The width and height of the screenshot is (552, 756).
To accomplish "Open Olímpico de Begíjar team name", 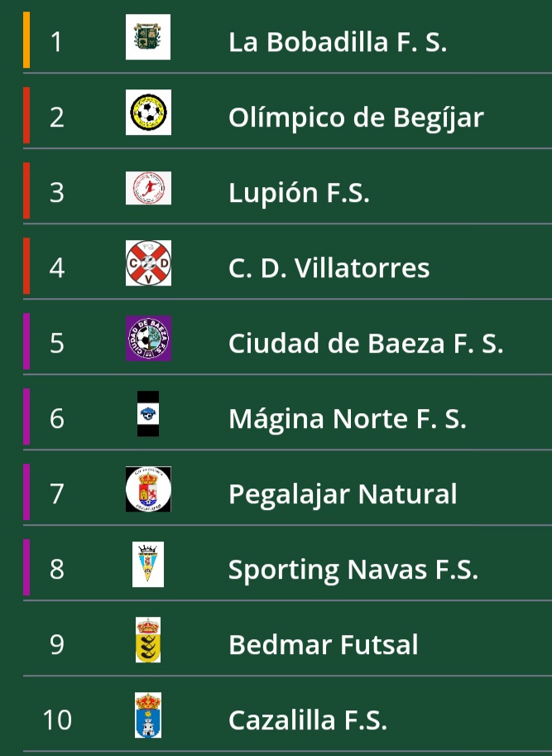I will [356, 118].
